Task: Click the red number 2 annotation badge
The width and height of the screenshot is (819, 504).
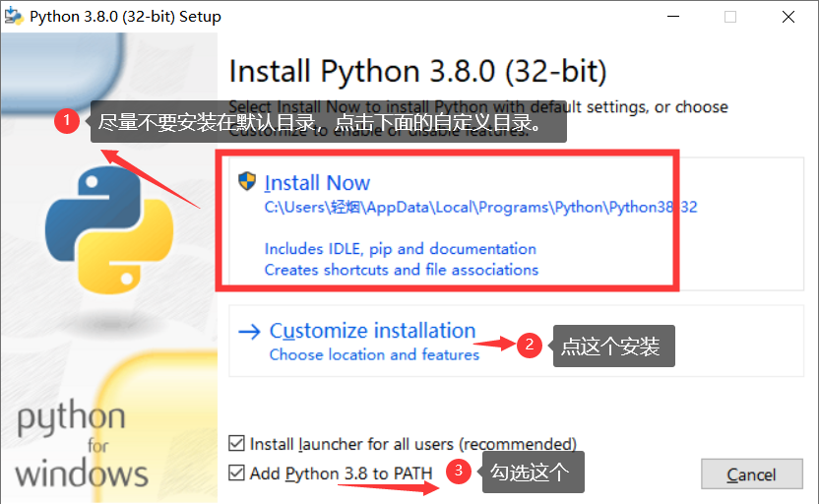Action: coord(530,345)
